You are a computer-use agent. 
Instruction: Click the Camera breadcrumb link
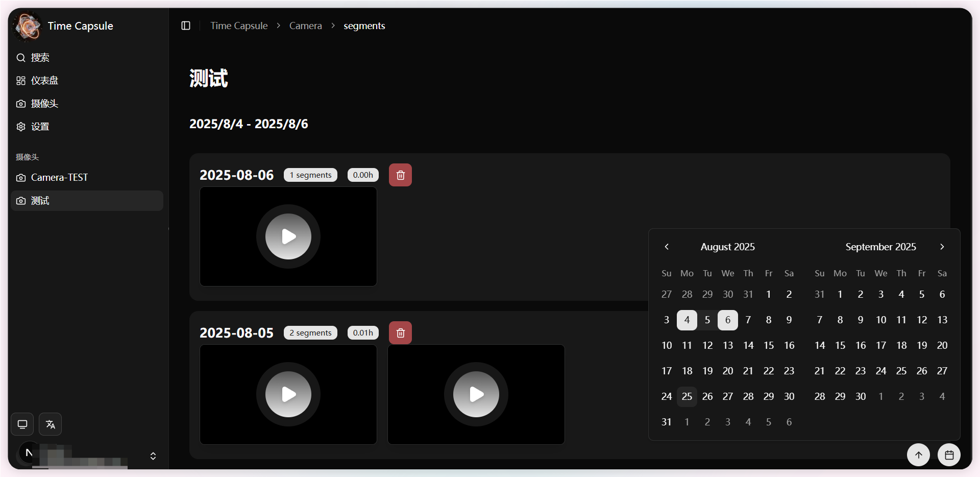pyautogui.click(x=305, y=26)
